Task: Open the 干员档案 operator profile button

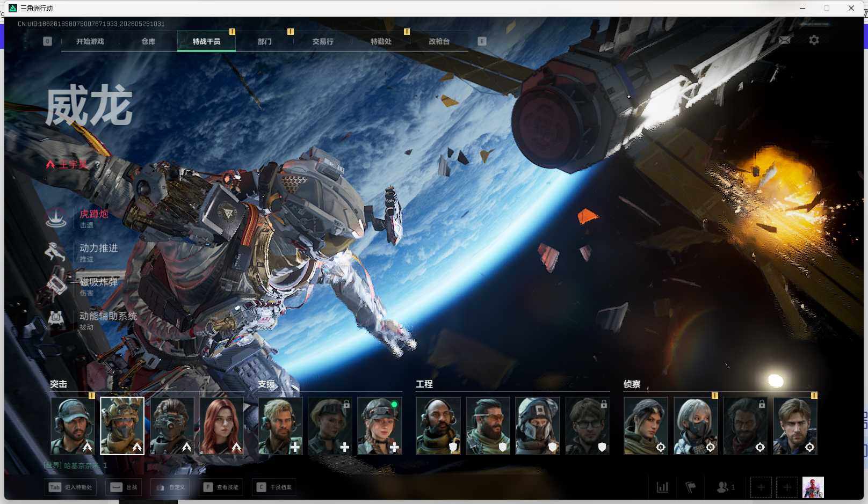Action: click(274, 487)
